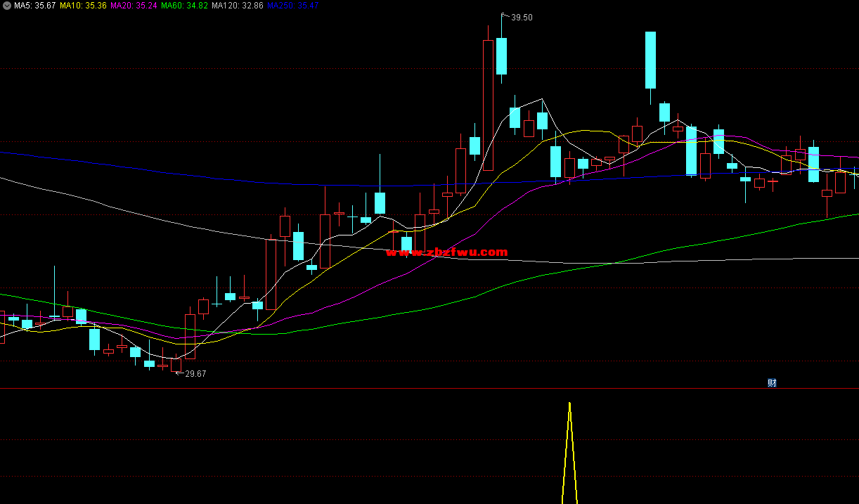
Task: Select the yellow MA10: 35.36 label
Action: click(83, 6)
